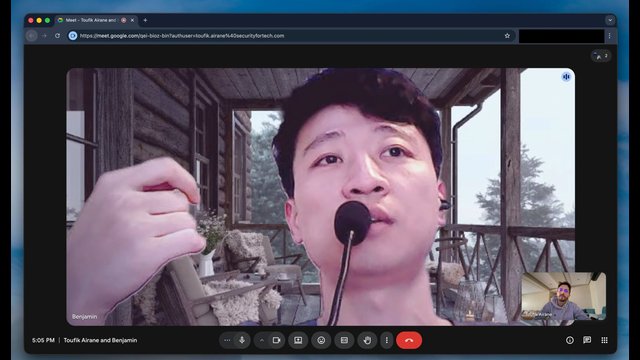Image resolution: width=640 pixels, height=360 pixels.
Task: Click the 5:05 PM clock text
Action: click(x=43, y=340)
